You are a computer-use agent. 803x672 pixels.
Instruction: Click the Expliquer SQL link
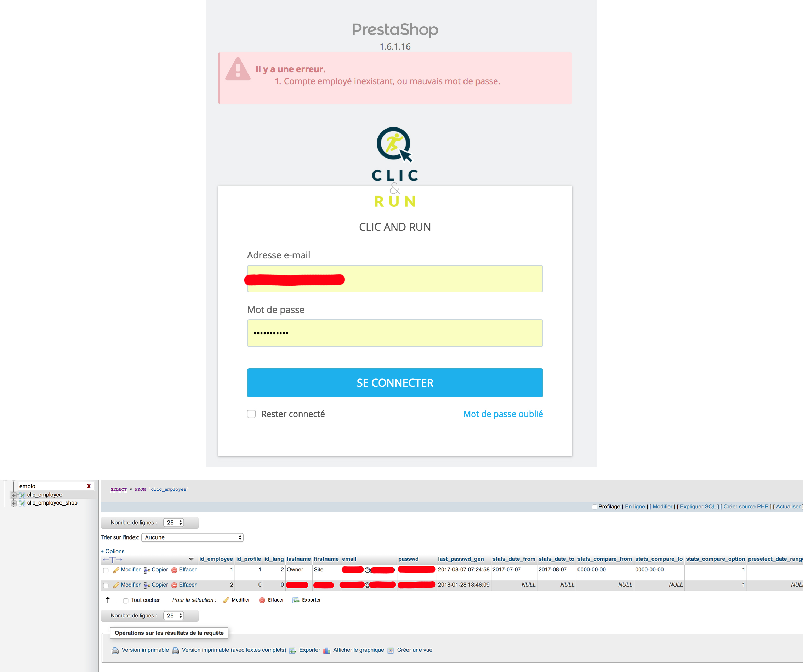[x=697, y=506]
